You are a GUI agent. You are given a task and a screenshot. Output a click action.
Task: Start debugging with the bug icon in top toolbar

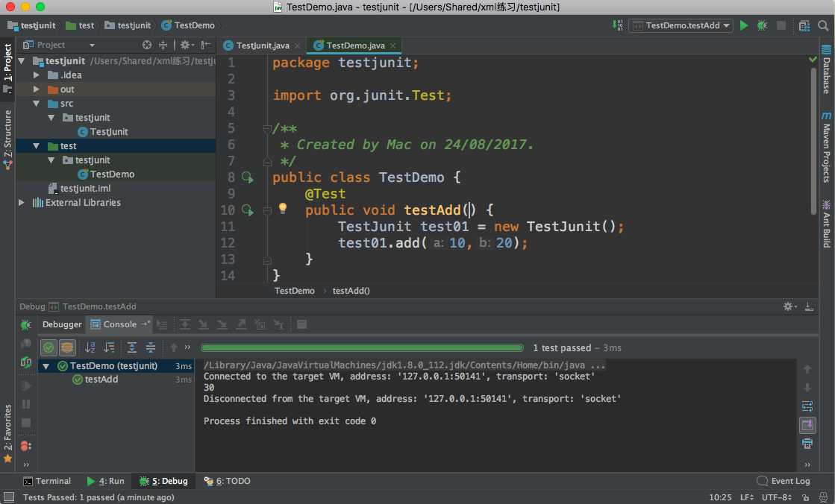tap(762, 25)
